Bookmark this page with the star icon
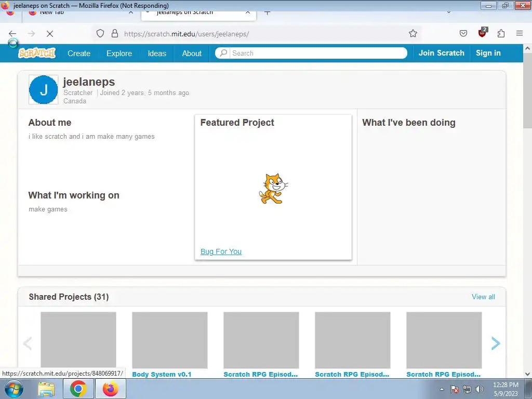Viewport: 532px width, 399px height. pyautogui.click(x=413, y=33)
